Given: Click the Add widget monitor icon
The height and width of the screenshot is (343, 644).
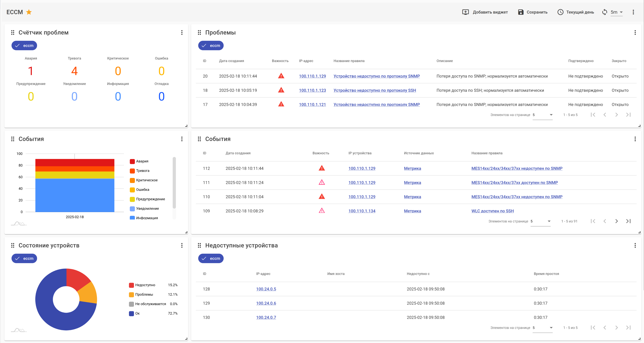Looking at the screenshot, I should [465, 12].
